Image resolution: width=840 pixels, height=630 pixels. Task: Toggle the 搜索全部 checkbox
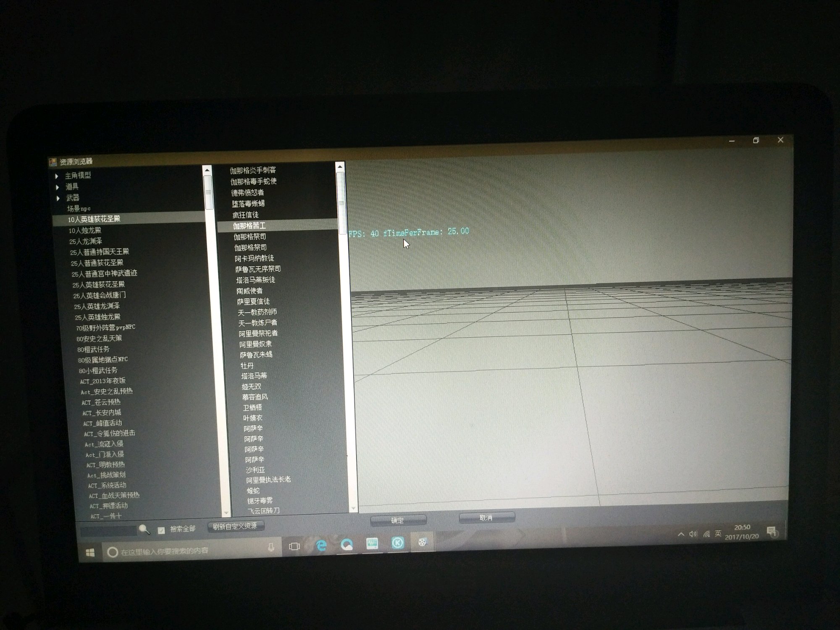(161, 530)
